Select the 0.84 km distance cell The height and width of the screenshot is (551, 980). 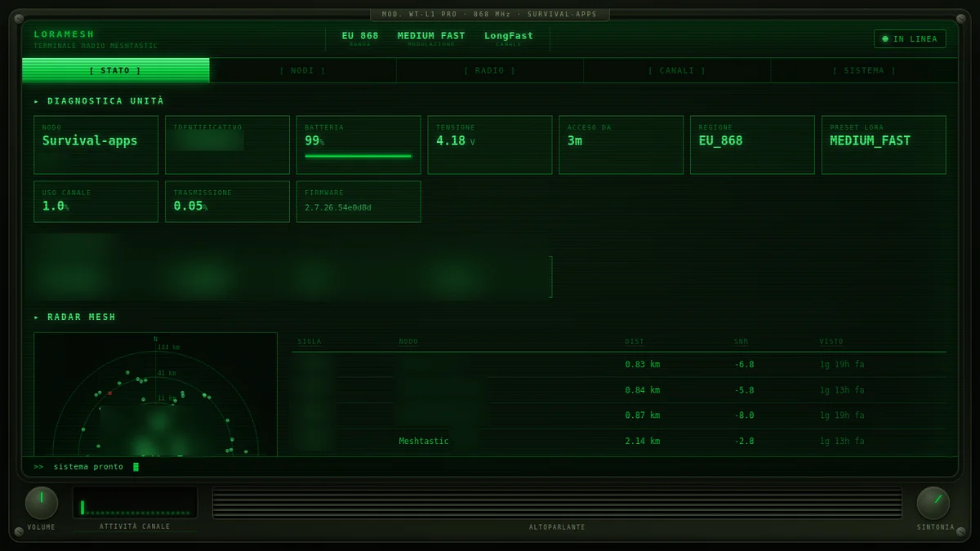pos(643,390)
